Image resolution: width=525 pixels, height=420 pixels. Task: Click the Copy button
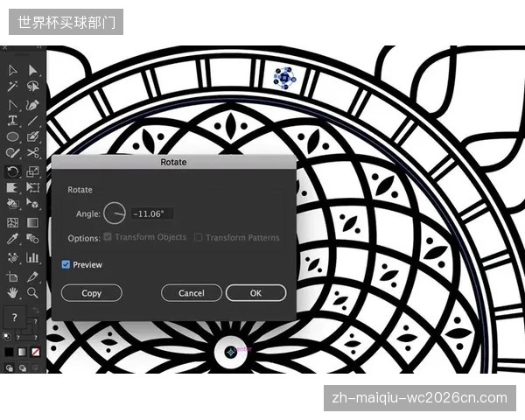92,293
